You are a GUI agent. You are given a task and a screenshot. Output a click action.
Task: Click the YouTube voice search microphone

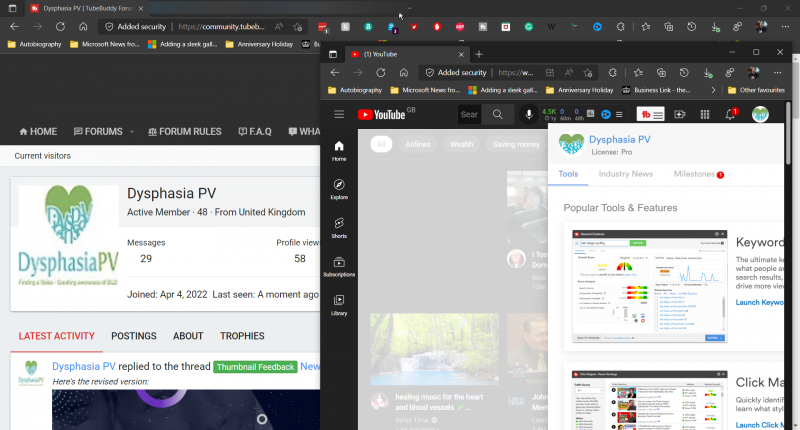528,115
